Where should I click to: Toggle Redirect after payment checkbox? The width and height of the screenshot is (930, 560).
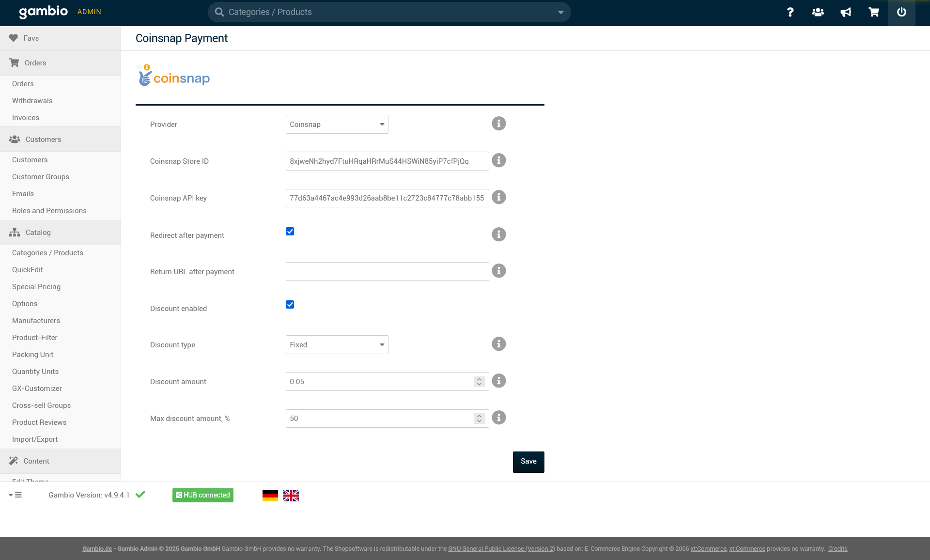pos(290,232)
